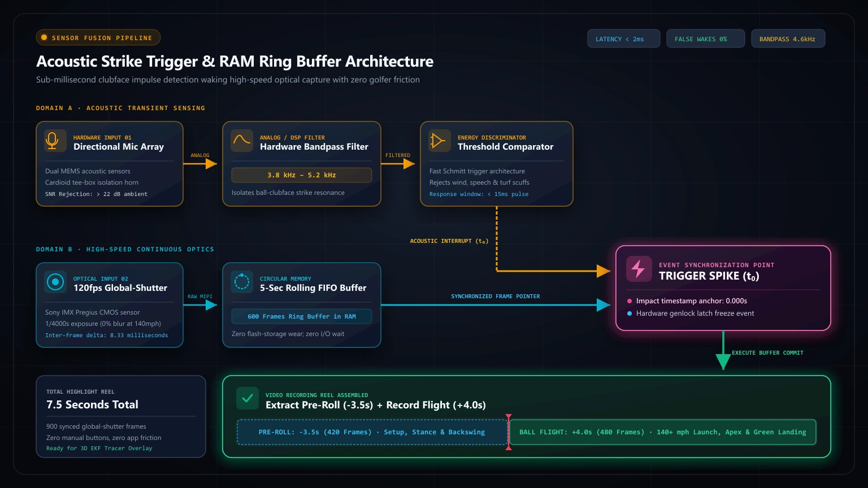Select the PRE-ROLL -3.5s timeline segment
Screen dimensions: 868x488
click(372, 432)
